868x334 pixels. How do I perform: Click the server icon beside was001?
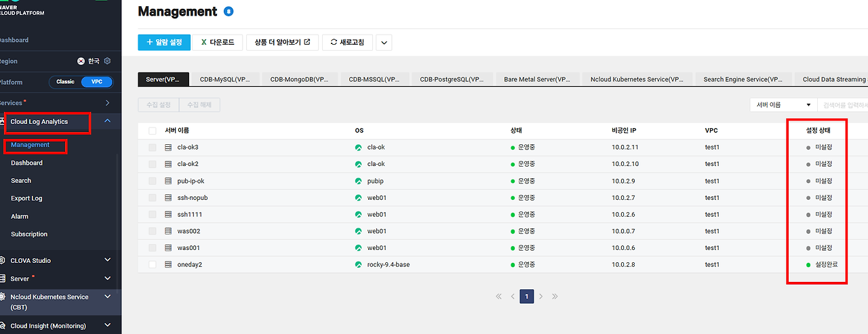click(170, 248)
